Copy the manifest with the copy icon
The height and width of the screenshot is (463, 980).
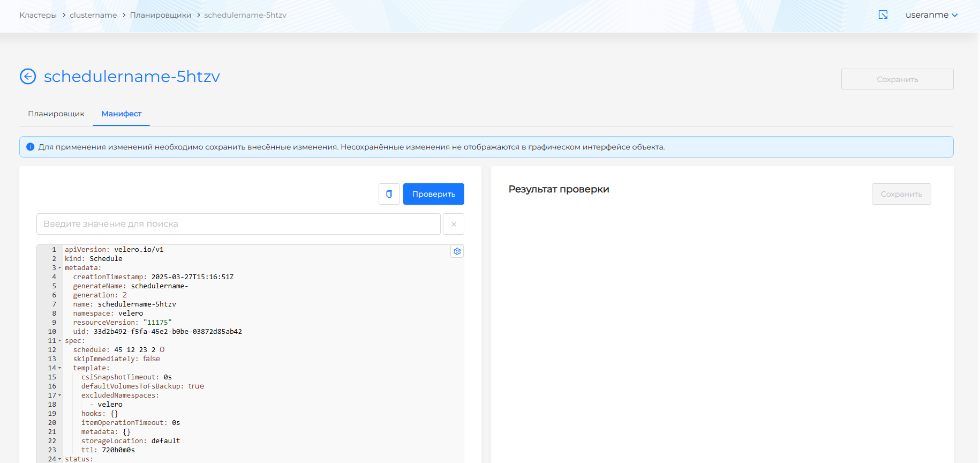pos(389,194)
